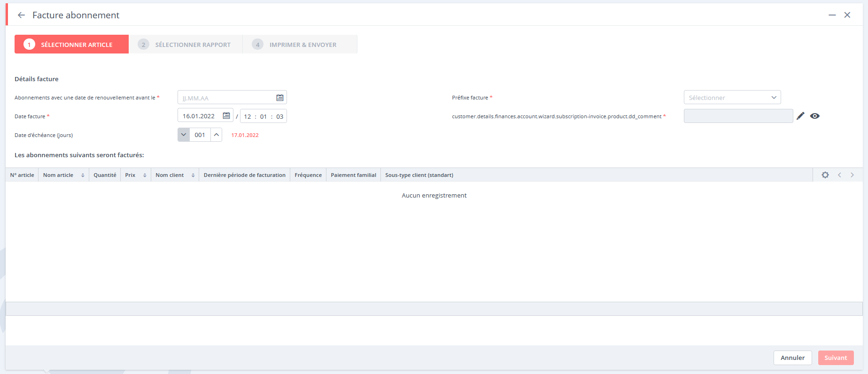Switch to Imprimer & Envoyer step
This screenshot has width=868, height=374.
pos(300,44)
